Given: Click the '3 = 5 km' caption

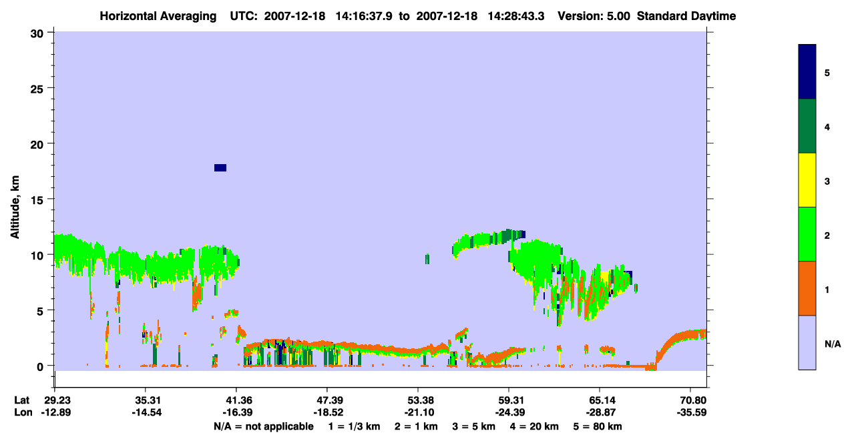Looking at the screenshot, I should pos(473,426).
